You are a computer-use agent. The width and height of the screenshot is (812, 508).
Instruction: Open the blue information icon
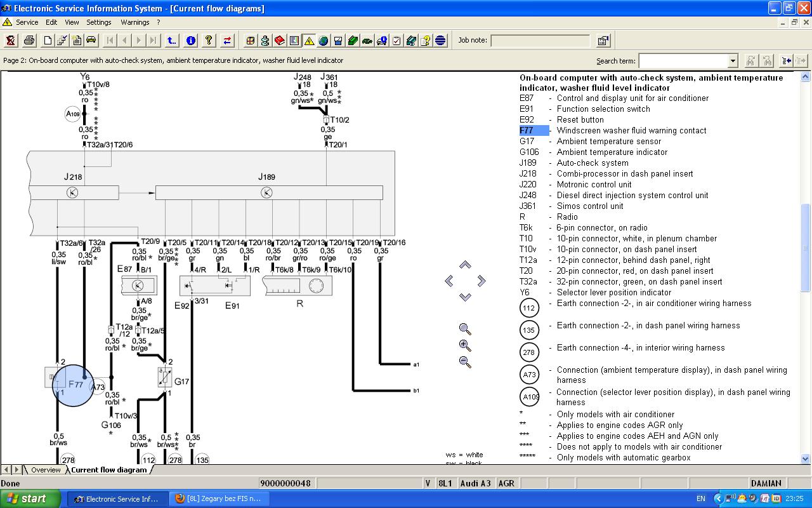[190, 41]
